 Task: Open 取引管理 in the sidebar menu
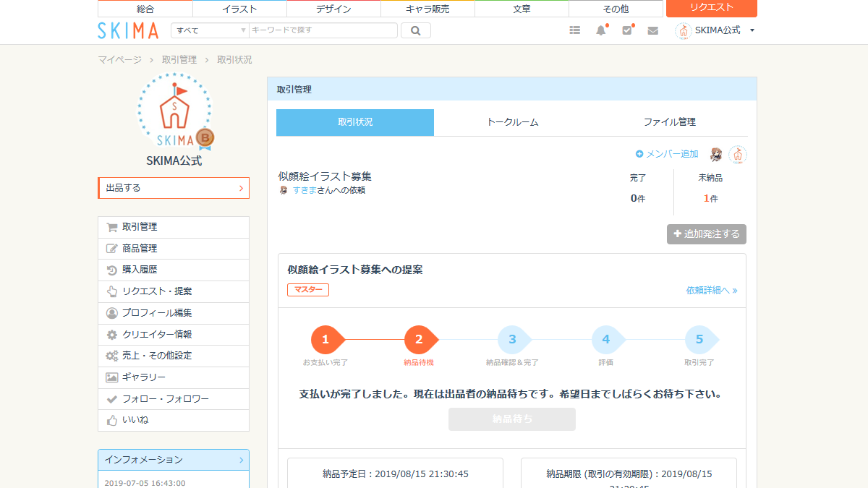140,227
